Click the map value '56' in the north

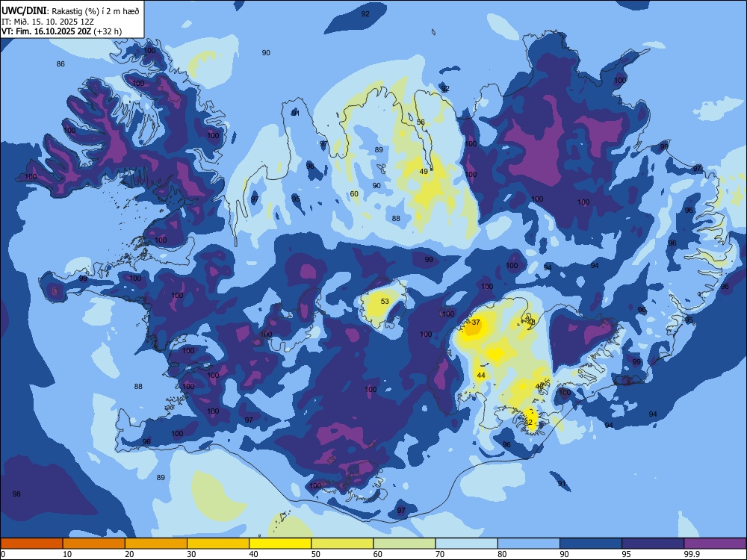point(421,122)
